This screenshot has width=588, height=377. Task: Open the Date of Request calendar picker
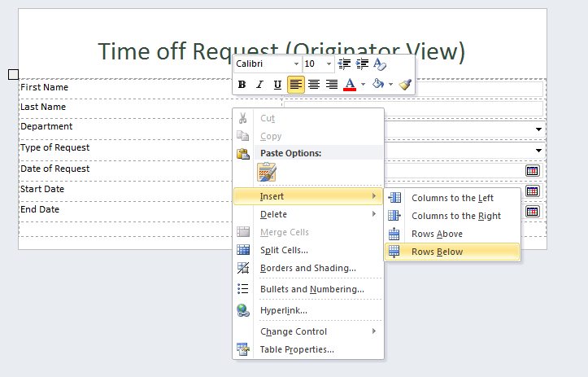coord(532,171)
